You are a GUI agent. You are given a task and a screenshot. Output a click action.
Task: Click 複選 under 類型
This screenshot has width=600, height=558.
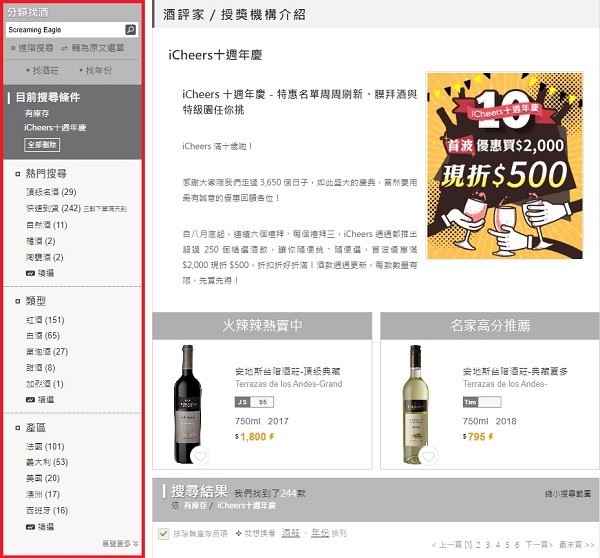(x=40, y=400)
